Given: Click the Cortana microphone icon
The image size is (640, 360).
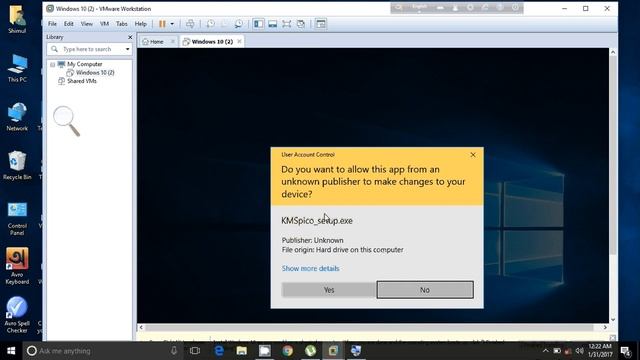Looking at the screenshot, I should pyautogui.click(x=174, y=351).
